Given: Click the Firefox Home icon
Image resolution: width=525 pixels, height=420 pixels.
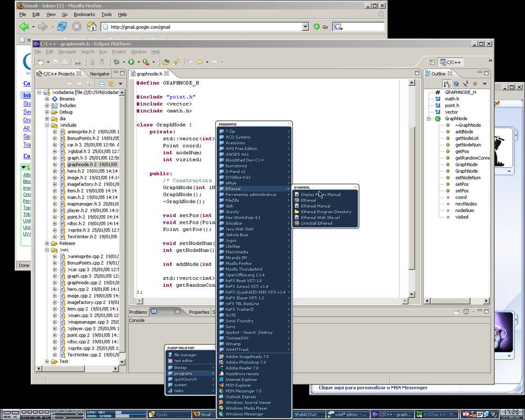Looking at the screenshot, I should 91,26.
